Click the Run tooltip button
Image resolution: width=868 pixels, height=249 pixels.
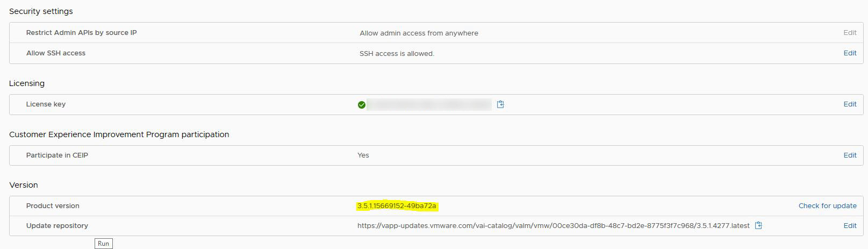tap(103, 244)
